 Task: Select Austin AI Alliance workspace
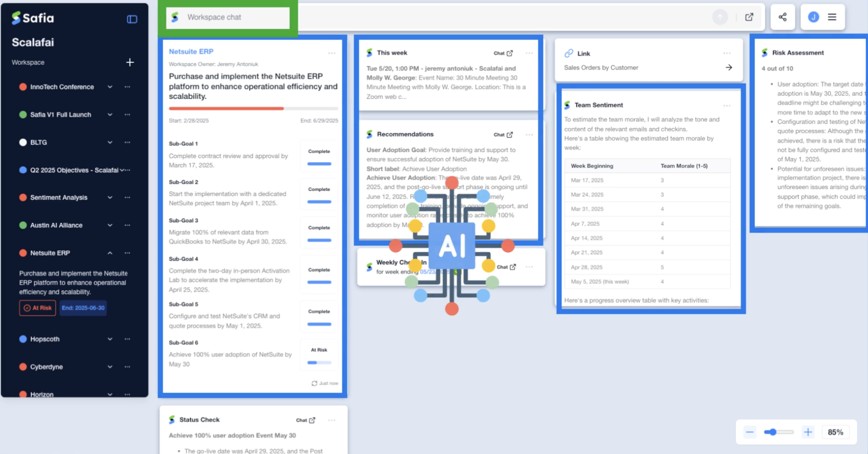56,225
